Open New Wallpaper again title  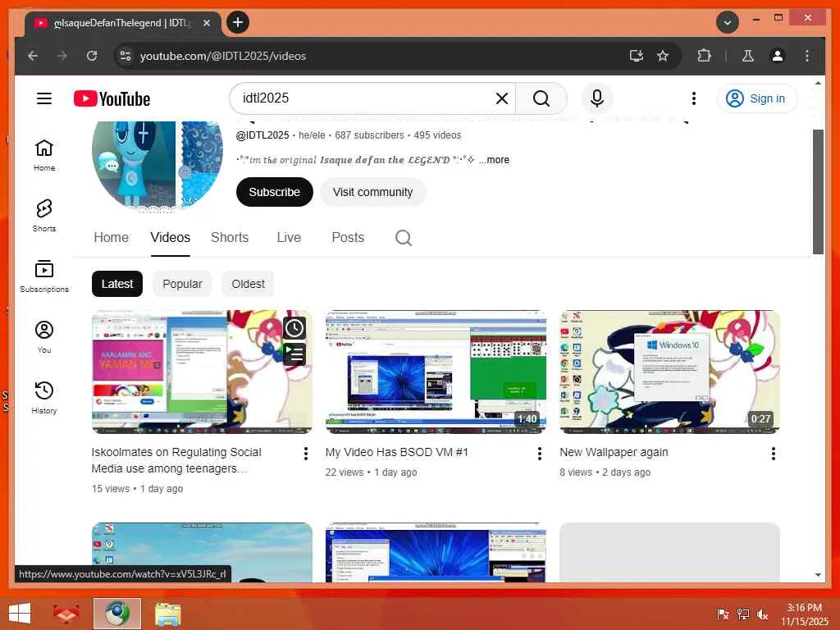614,452
